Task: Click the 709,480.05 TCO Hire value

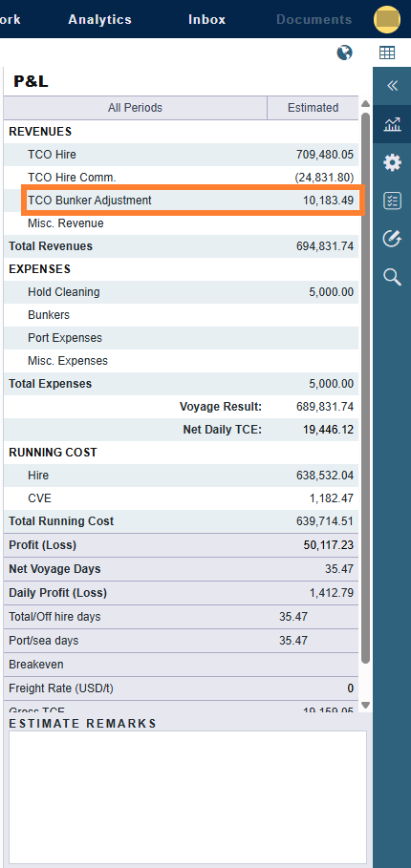Action: [x=325, y=155]
